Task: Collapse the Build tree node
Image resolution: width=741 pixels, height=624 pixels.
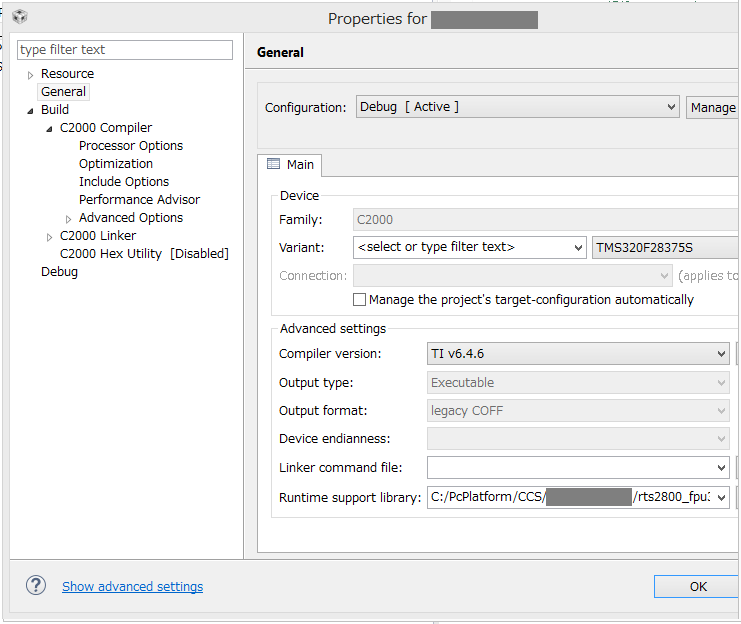Action: coord(30,111)
